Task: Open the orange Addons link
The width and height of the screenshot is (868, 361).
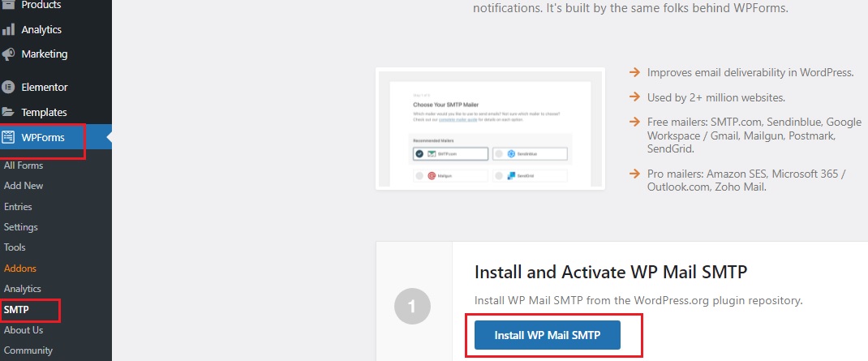Action: coord(20,268)
